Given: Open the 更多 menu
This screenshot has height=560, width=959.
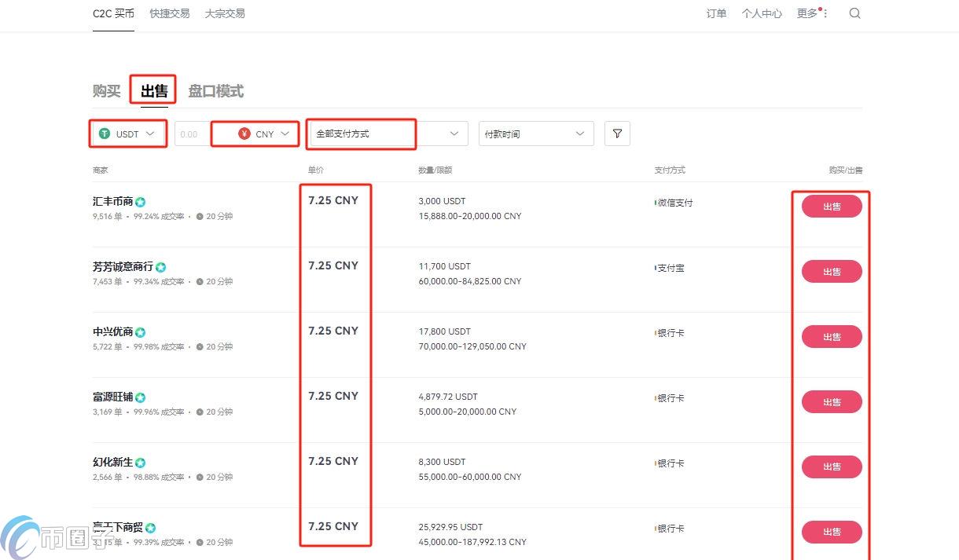Looking at the screenshot, I should click(x=813, y=13).
